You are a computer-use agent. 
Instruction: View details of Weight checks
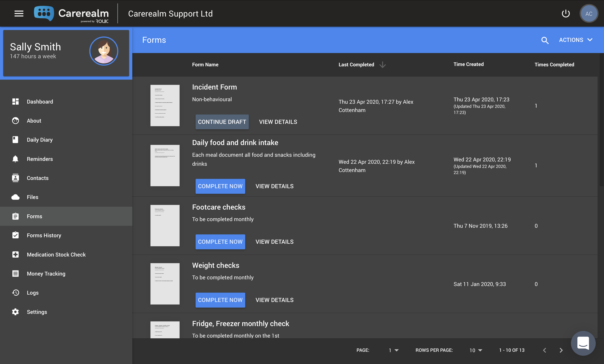tap(274, 300)
